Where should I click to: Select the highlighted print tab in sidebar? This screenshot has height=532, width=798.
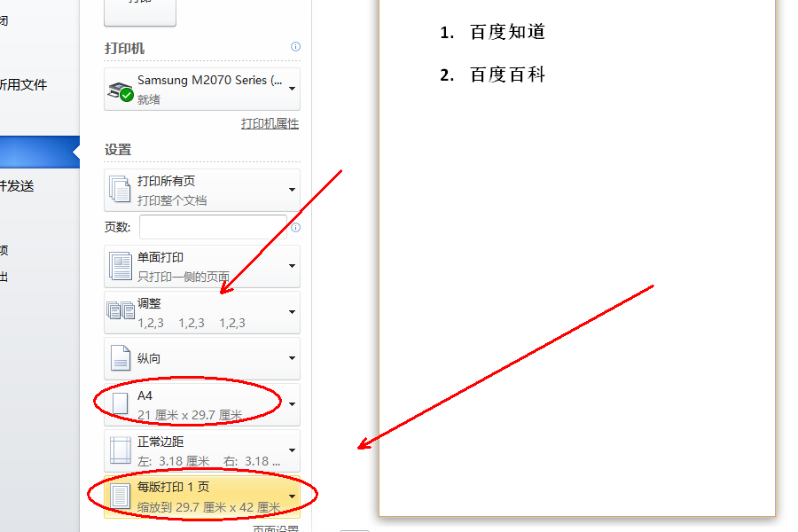(x=40, y=152)
